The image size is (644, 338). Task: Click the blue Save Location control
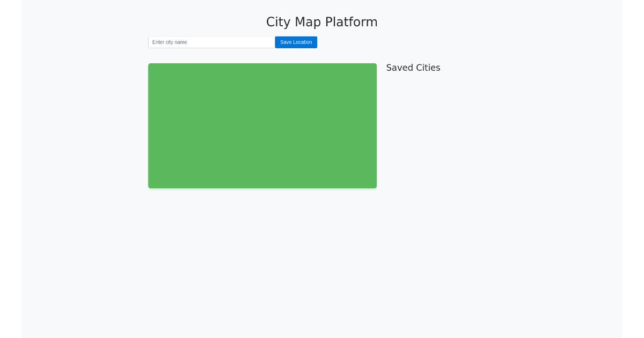(296, 42)
